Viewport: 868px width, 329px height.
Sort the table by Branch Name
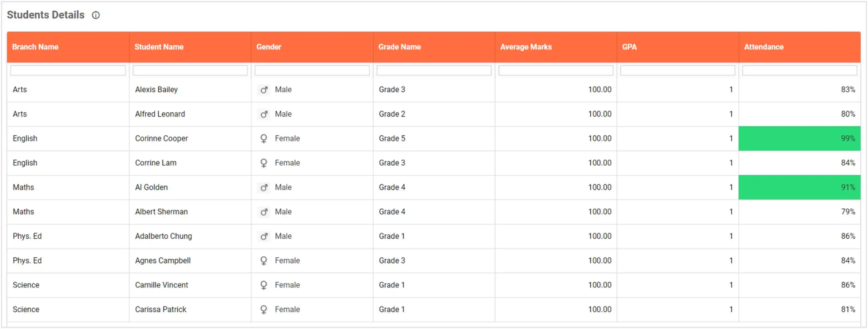coord(35,47)
